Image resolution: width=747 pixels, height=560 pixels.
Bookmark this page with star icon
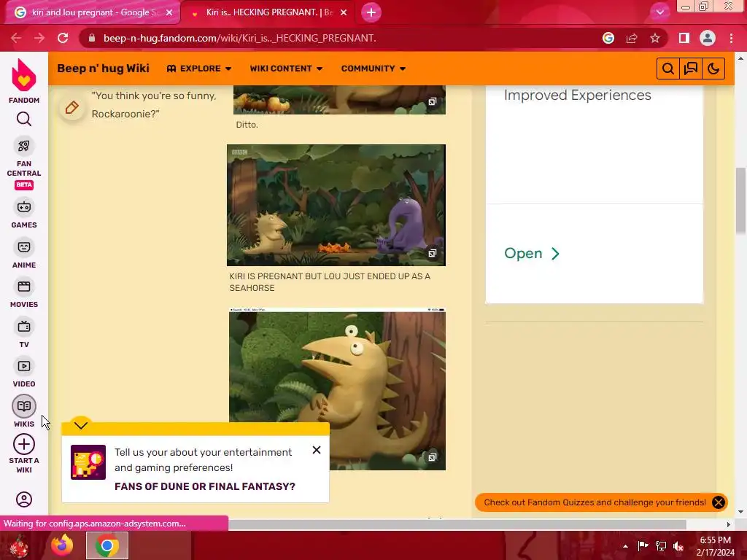[x=655, y=38]
